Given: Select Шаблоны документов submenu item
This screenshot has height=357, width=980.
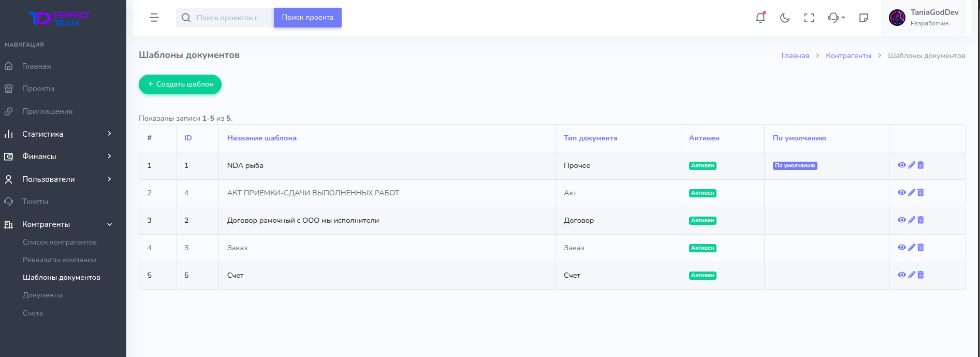Looking at the screenshot, I should coord(62,277).
